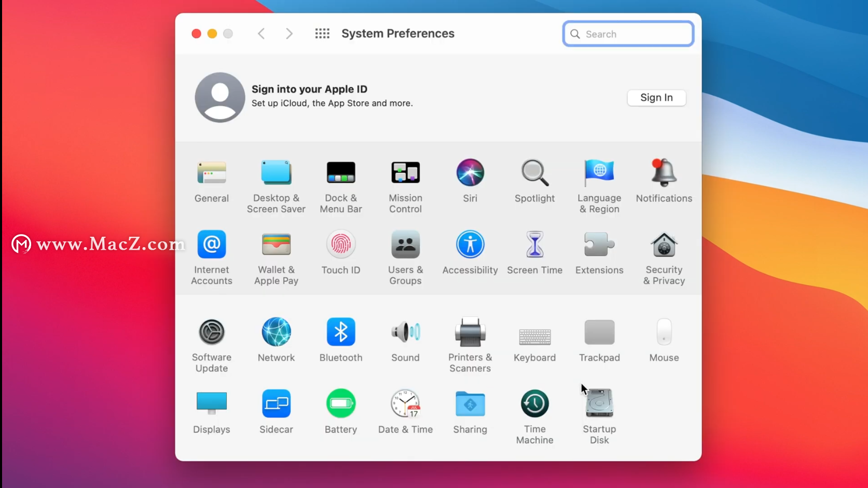Open Users & Groups pane
Screen dimensions: 868x488
click(x=405, y=245)
